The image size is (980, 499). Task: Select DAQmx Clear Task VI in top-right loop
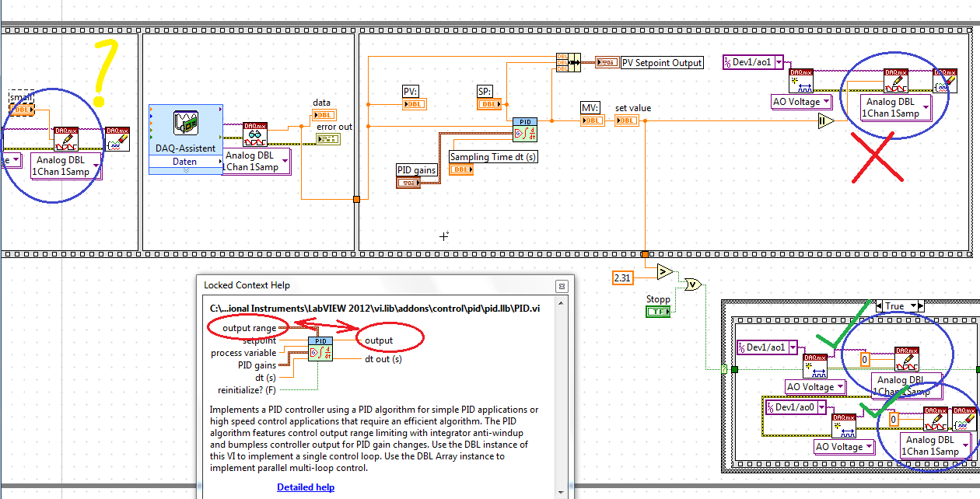click(x=945, y=82)
